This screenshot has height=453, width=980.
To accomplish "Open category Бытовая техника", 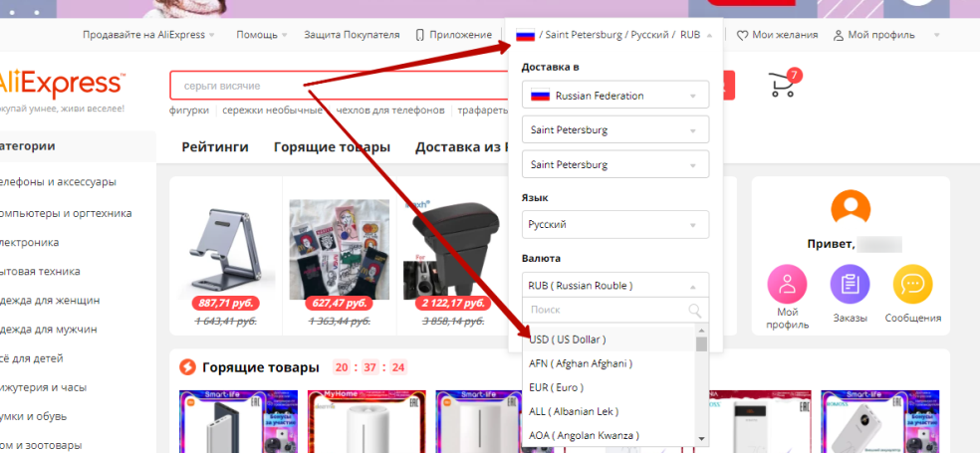I will click(x=40, y=272).
